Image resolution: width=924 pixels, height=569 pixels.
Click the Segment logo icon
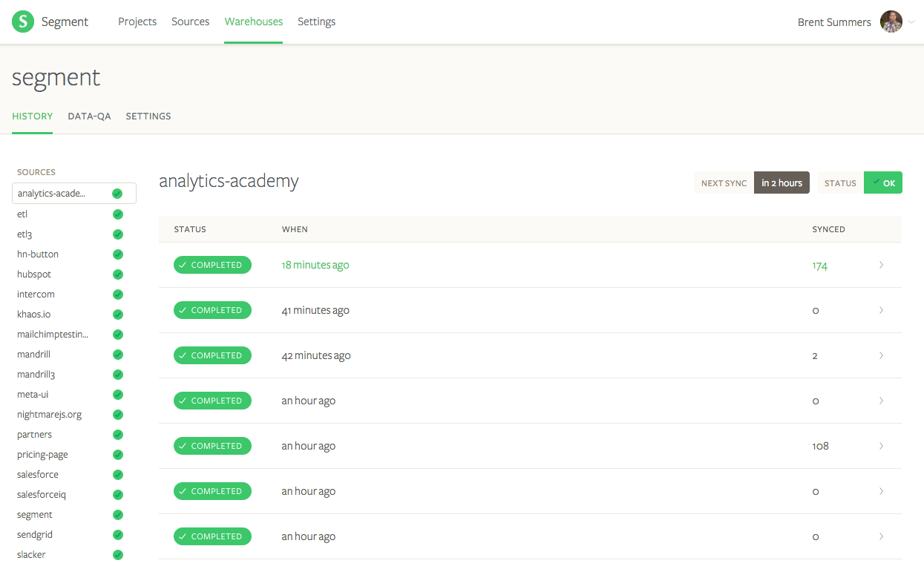point(23,22)
